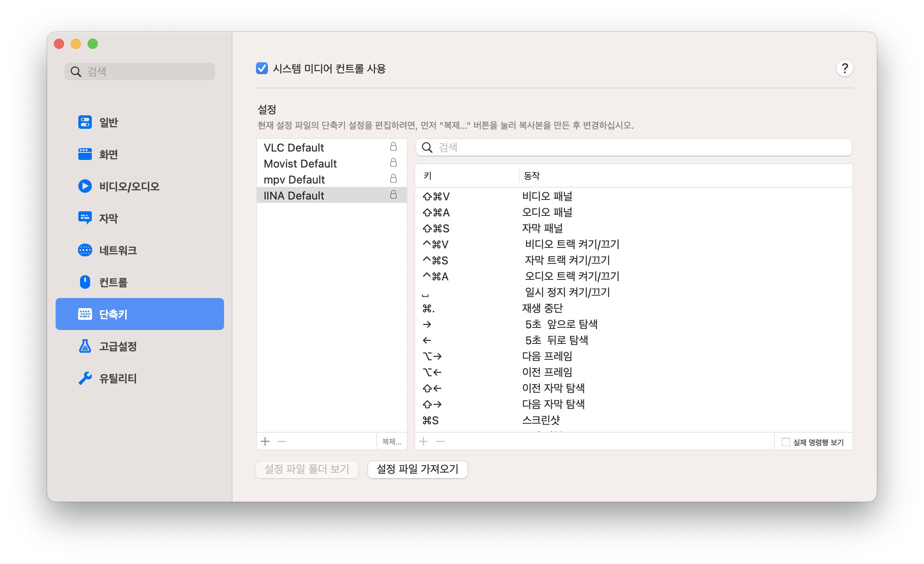Viewport: 924px width, 564px height.
Task: Click the help question mark button
Action: point(844,68)
